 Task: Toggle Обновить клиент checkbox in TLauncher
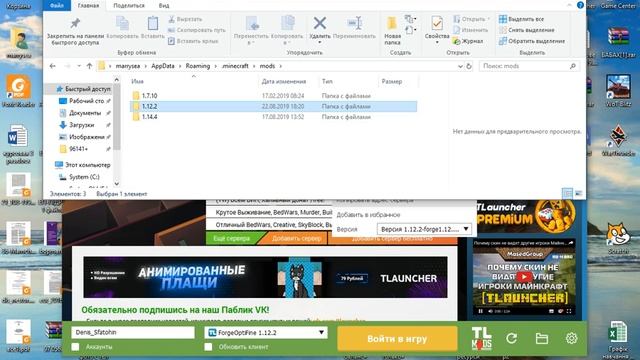point(208,347)
